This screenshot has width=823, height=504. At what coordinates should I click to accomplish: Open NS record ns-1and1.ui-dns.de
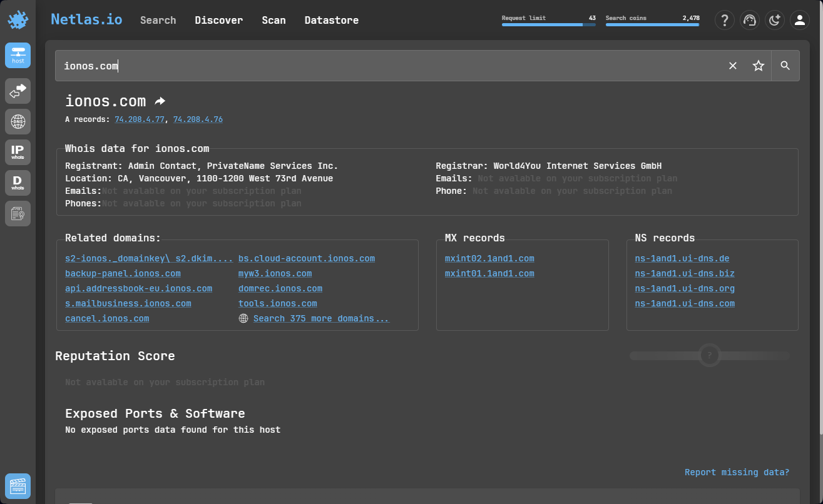(x=682, y=258)
